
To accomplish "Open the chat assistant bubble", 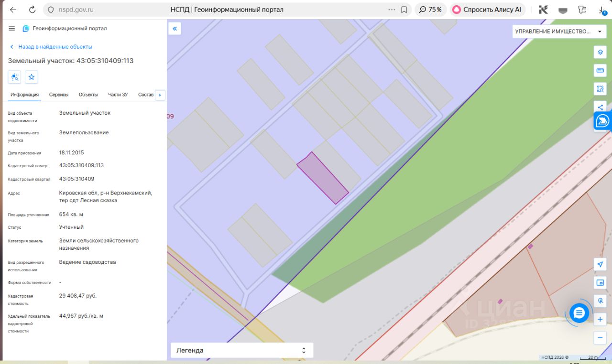I will (579, 313).
